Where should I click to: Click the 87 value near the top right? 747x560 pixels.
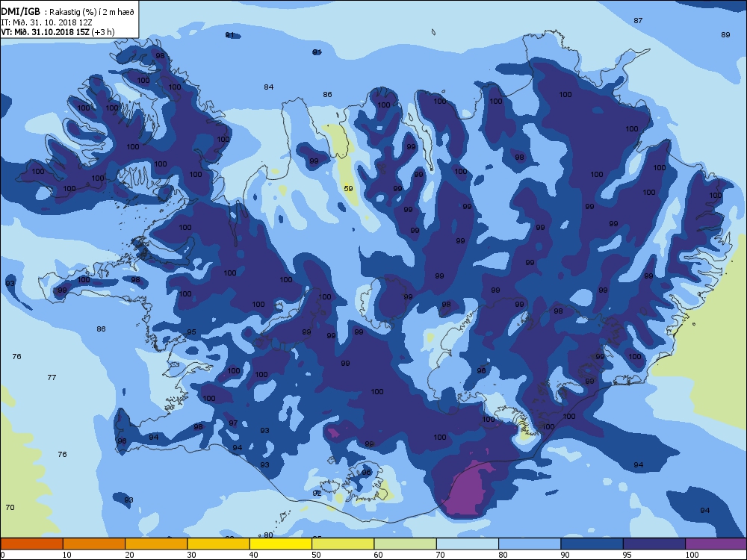point(639,20)
